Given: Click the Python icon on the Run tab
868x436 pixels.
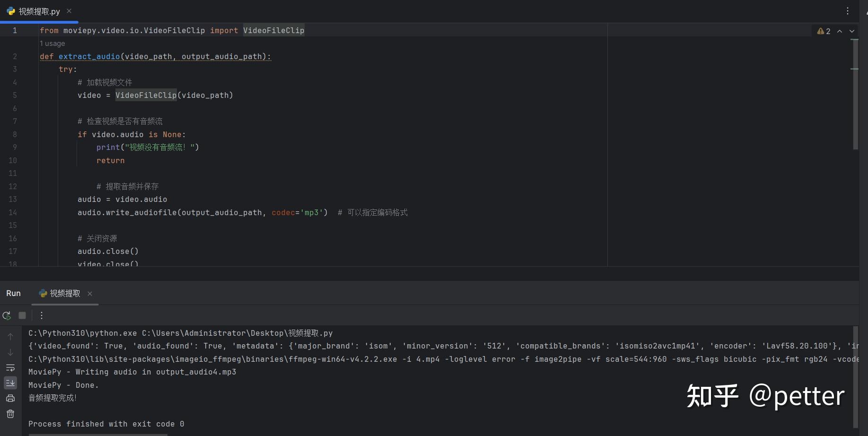Looking at the screenshot, I should 43,293.
